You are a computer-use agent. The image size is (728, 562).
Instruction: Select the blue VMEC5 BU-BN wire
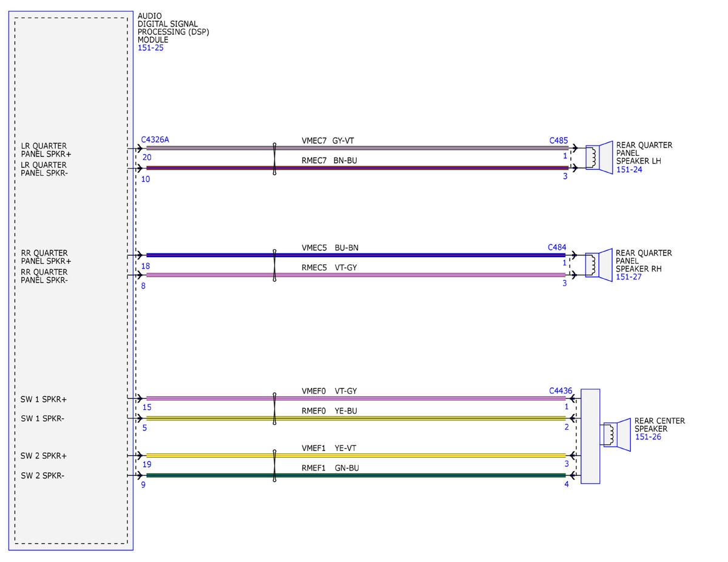(356, 255)
